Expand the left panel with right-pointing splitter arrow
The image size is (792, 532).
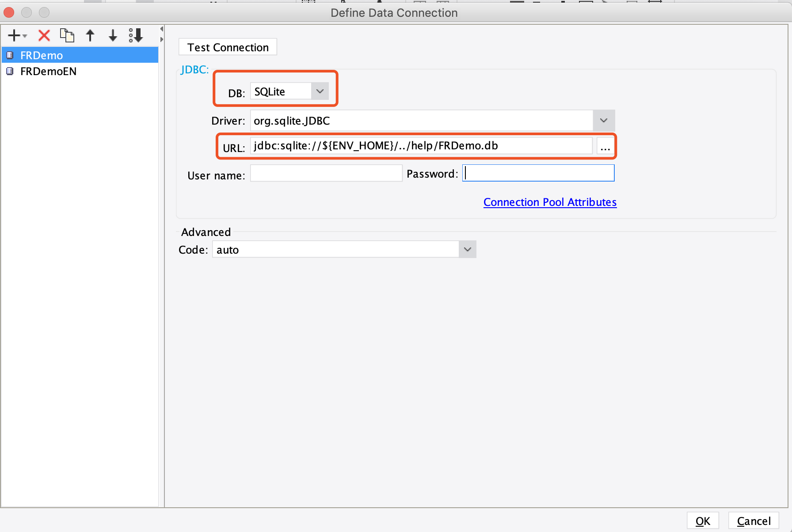pos(162,40)
